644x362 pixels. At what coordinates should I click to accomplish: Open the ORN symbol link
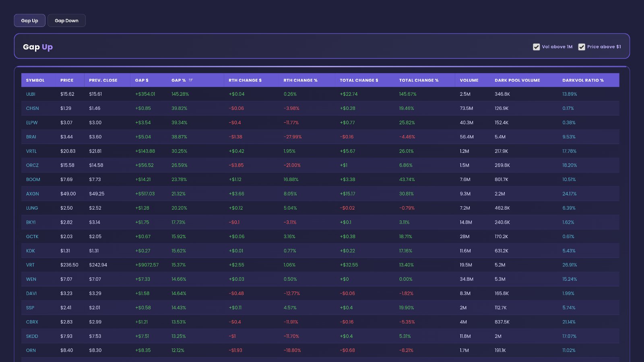coord(31,350)
